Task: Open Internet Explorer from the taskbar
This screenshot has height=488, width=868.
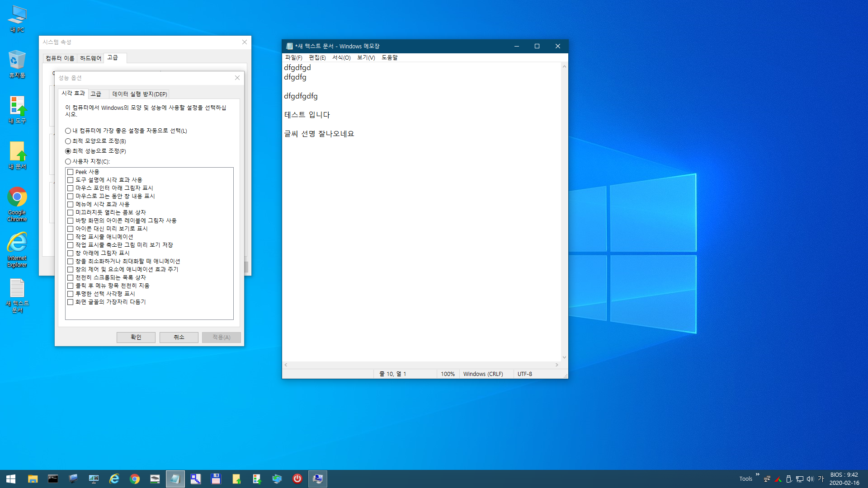Action: pos(114,479)
